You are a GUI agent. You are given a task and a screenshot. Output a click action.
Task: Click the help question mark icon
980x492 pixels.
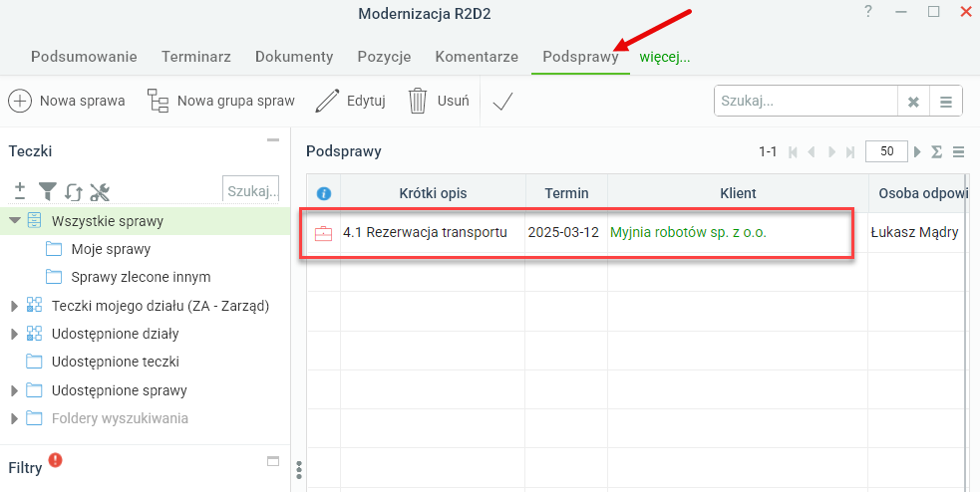pos(868,11)
